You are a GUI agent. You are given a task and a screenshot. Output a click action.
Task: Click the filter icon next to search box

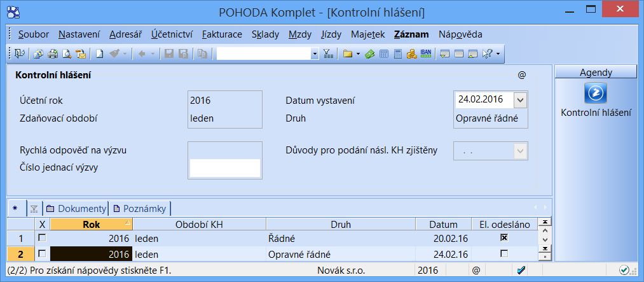(328, 54)
